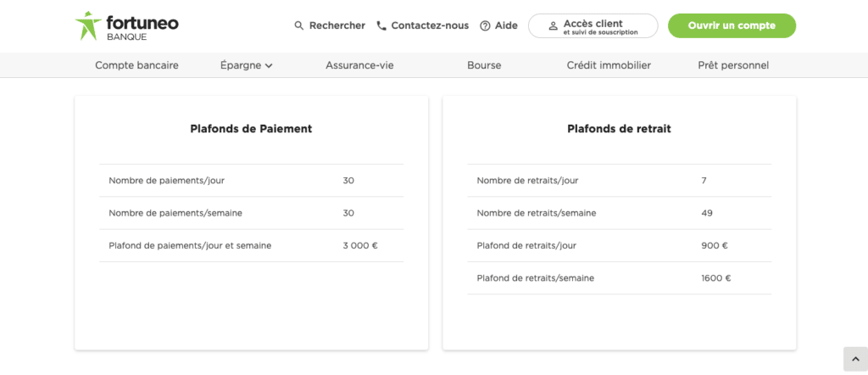Click the Rechercher magnifier icon
The image size is (868, 375).
click(x=299, y=25)
